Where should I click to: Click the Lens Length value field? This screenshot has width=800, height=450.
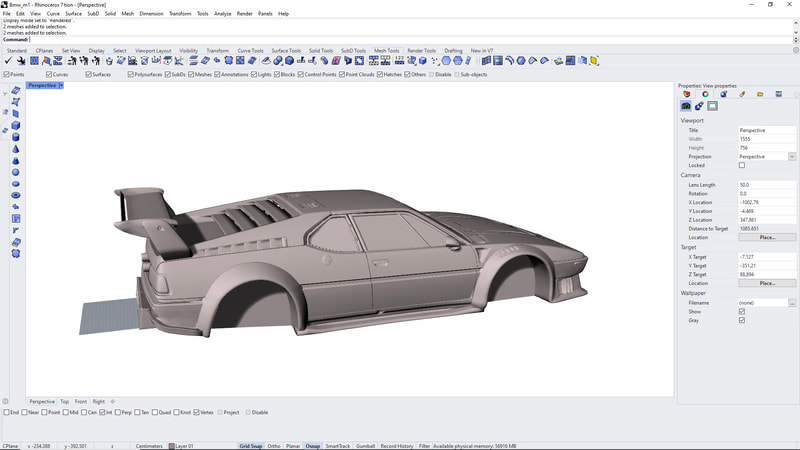(762, 185)
